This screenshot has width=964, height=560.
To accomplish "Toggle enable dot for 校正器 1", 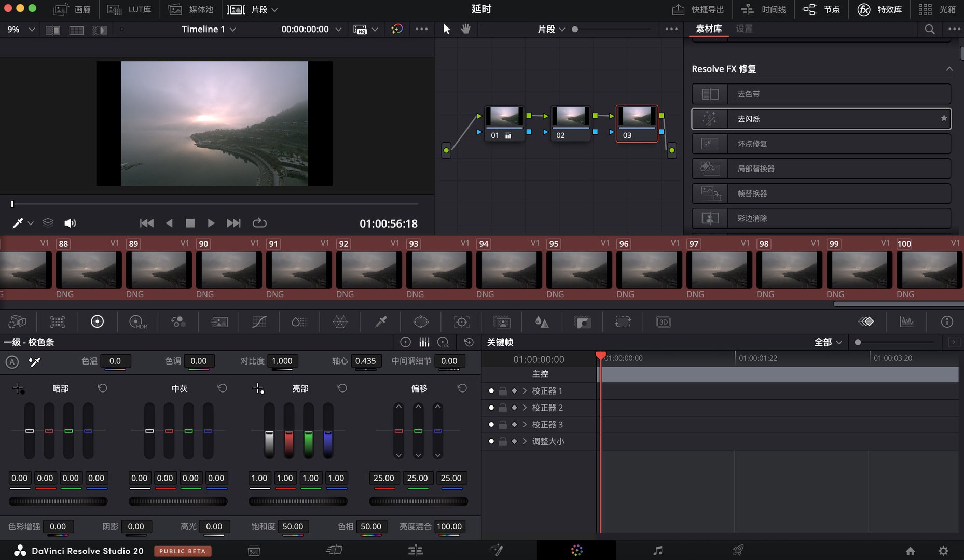I will [491, 391].
